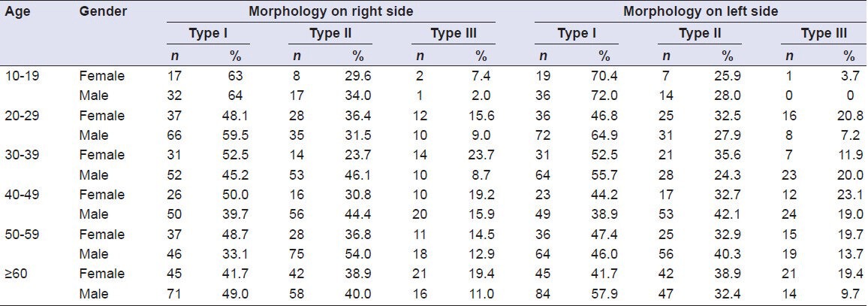Click the 57.9 percentage value
The height and width of the screenshot is (306, 868).
[603, 293]
